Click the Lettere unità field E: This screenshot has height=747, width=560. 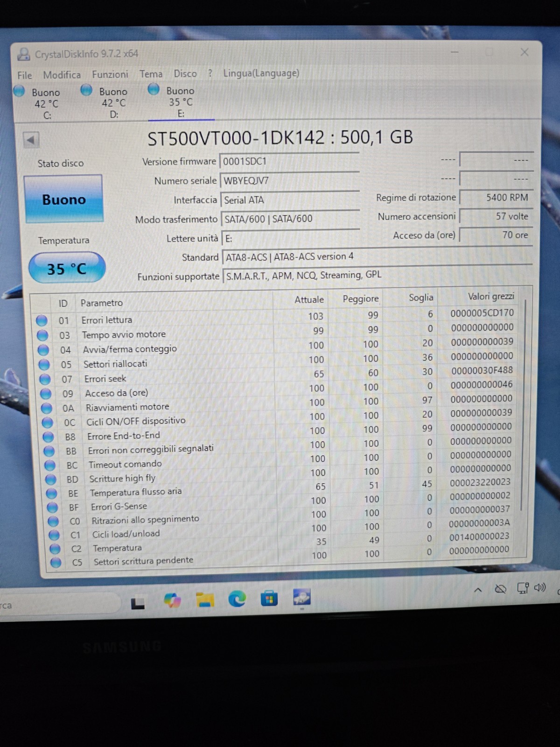[x=291, y=238]
